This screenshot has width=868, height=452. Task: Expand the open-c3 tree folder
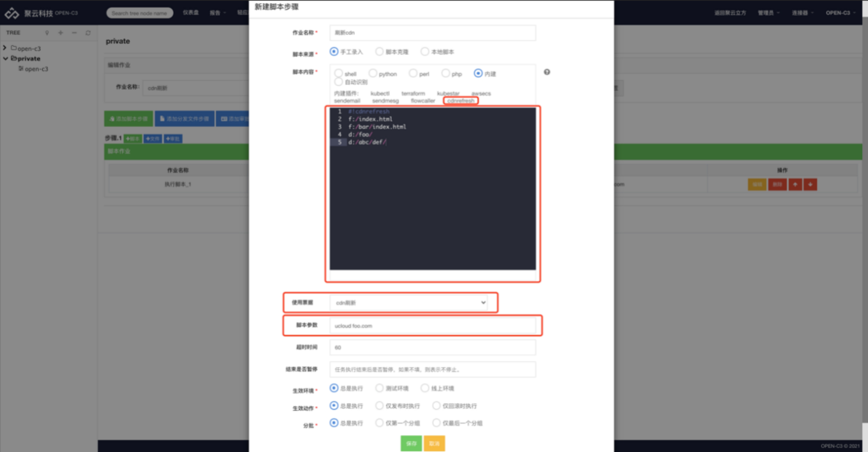[5, 48]
